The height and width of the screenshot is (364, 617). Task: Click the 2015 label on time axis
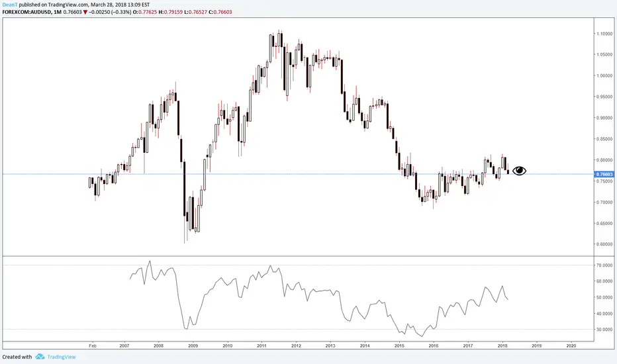pos(399,346)
